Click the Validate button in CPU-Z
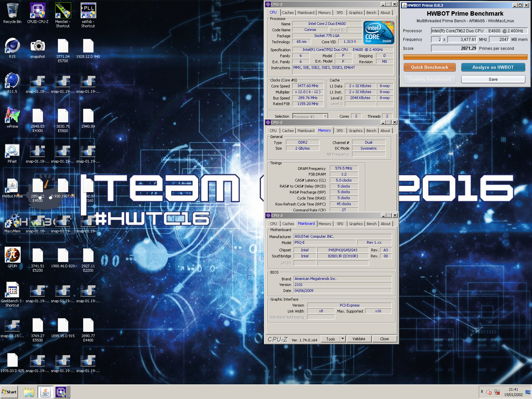This screenshot has width=532, height=399. tap(359, 339)
